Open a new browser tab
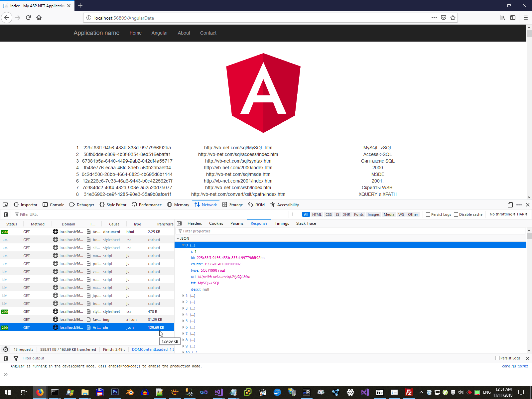 (80, 5)
